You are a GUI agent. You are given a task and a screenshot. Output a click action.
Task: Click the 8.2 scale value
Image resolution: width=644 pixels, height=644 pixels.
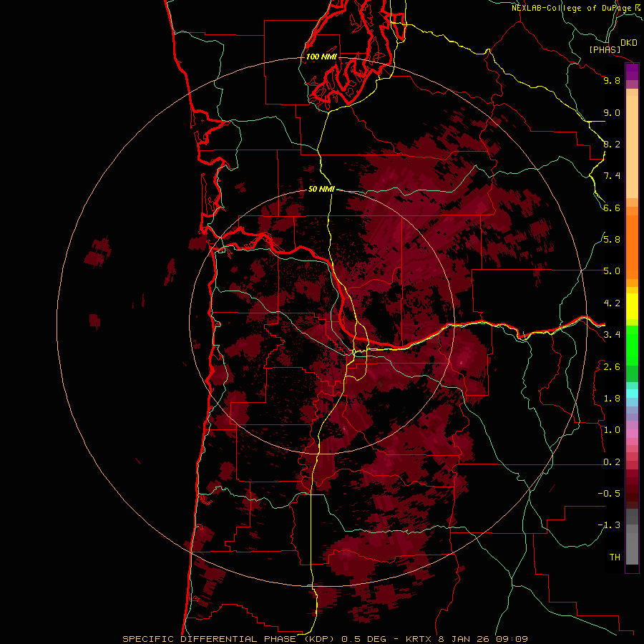click(612, 144)
